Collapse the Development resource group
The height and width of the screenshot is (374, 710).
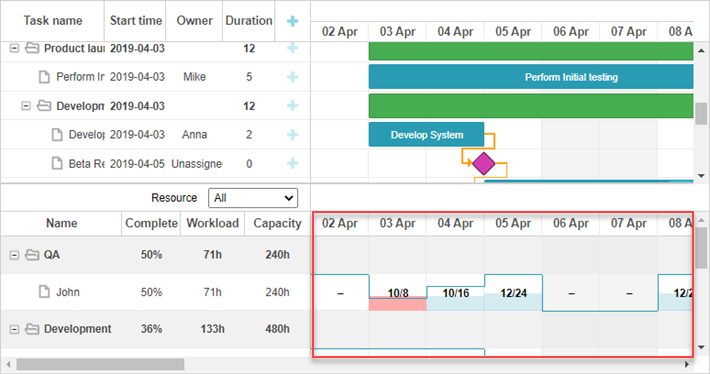14,329
